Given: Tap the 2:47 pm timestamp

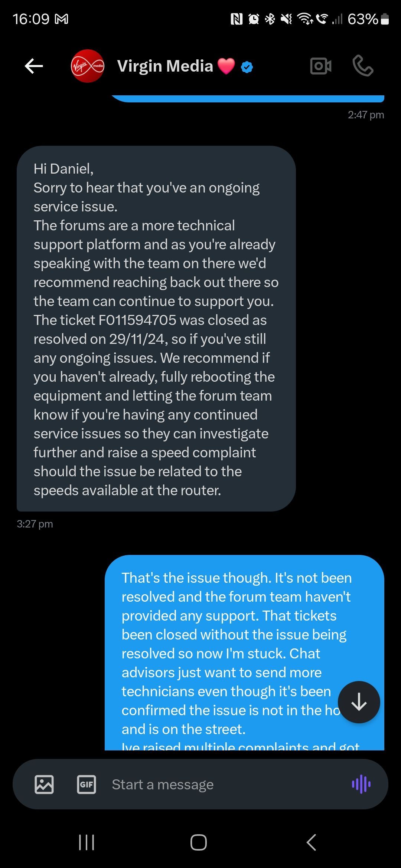Looking at the screenshot, I should point(366,115).
